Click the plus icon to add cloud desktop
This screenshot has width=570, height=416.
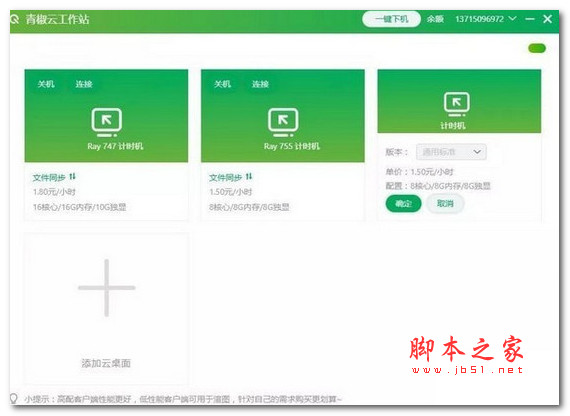click(107, 288)
